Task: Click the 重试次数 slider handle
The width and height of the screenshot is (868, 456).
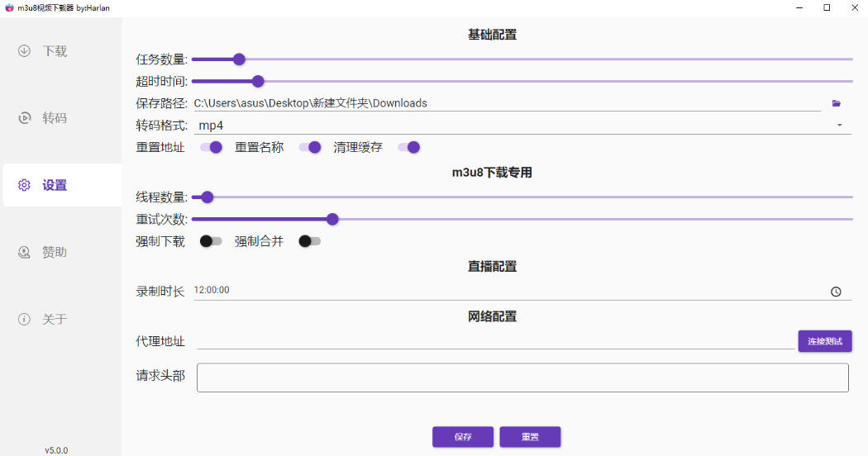Action: (332, 219)
